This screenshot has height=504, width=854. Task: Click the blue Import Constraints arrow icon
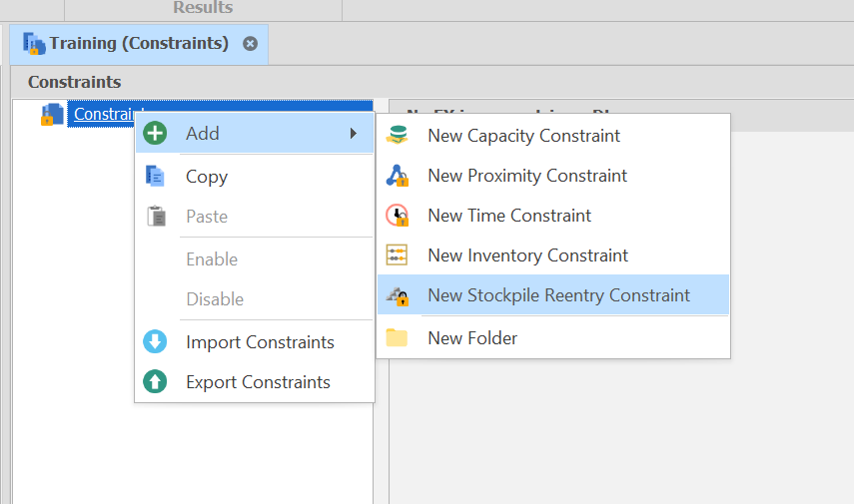[156, 342]
